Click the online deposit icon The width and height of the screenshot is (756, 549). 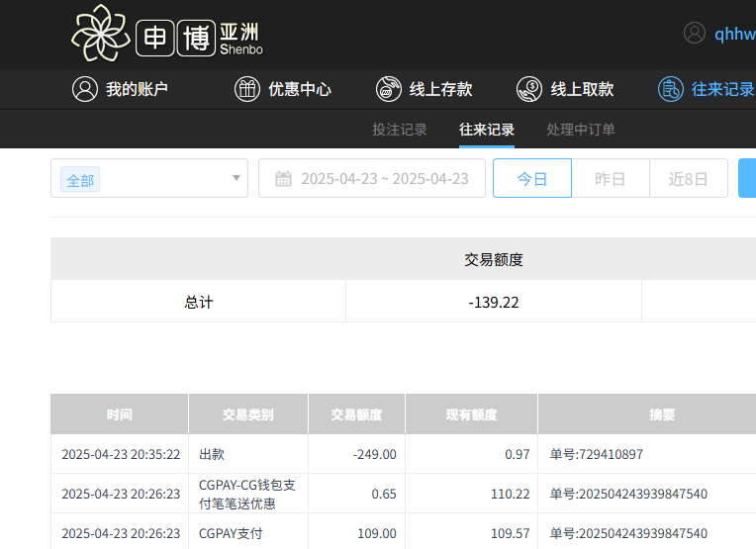coord(389,89)
